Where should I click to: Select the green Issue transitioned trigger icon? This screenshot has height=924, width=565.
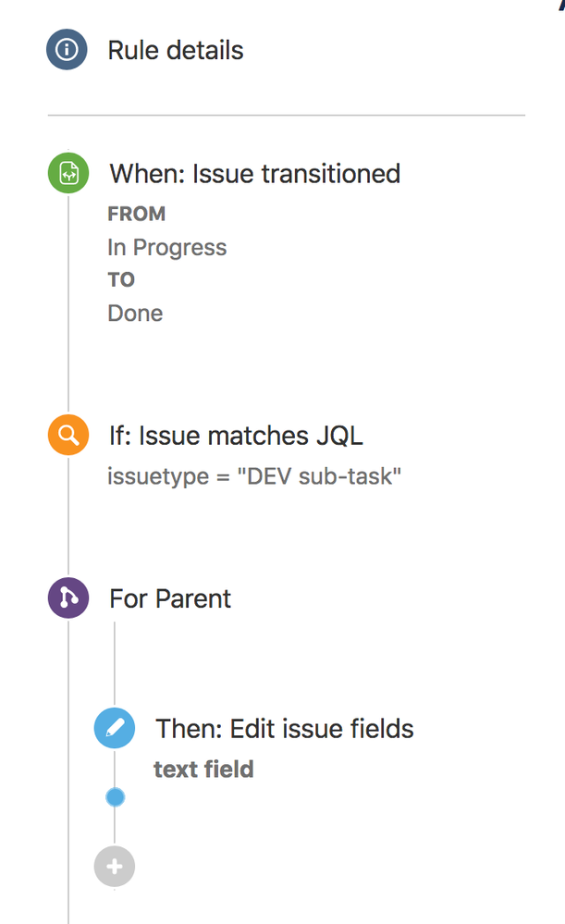click(67, 173)
